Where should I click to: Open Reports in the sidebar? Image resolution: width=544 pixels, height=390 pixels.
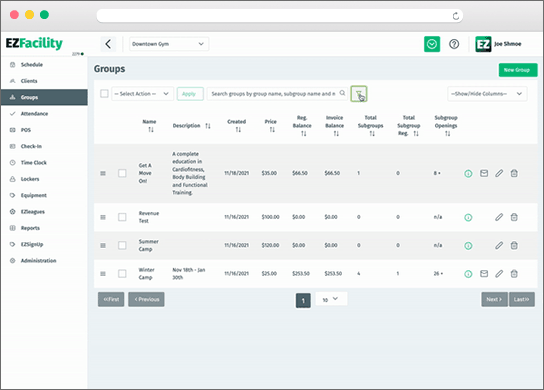point(44,228)
